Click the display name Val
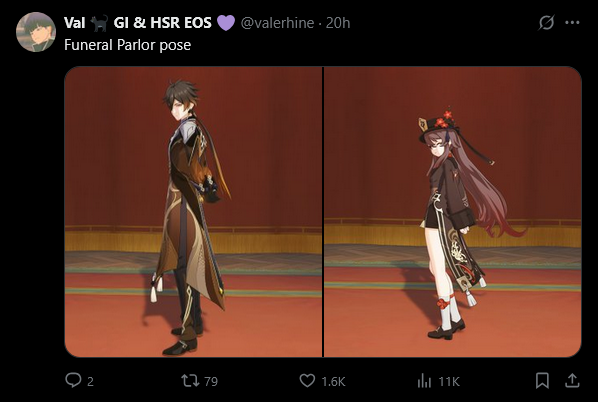 coord(75,23)
